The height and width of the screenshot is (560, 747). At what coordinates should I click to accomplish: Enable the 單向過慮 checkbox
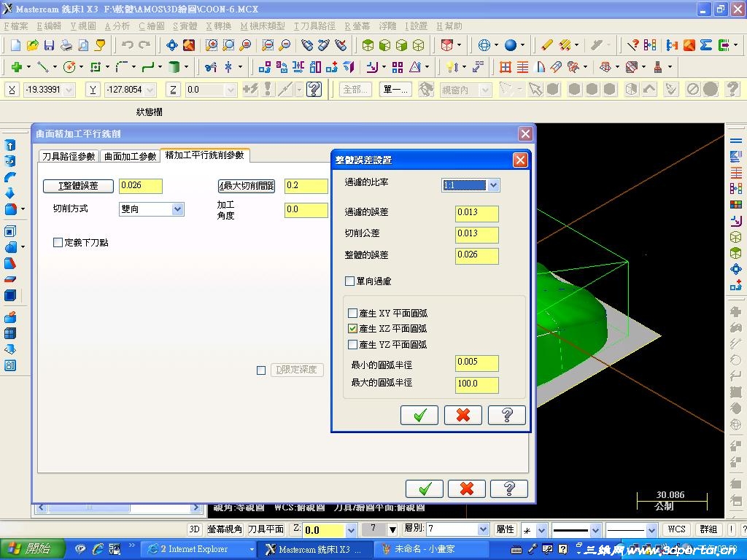349,281
